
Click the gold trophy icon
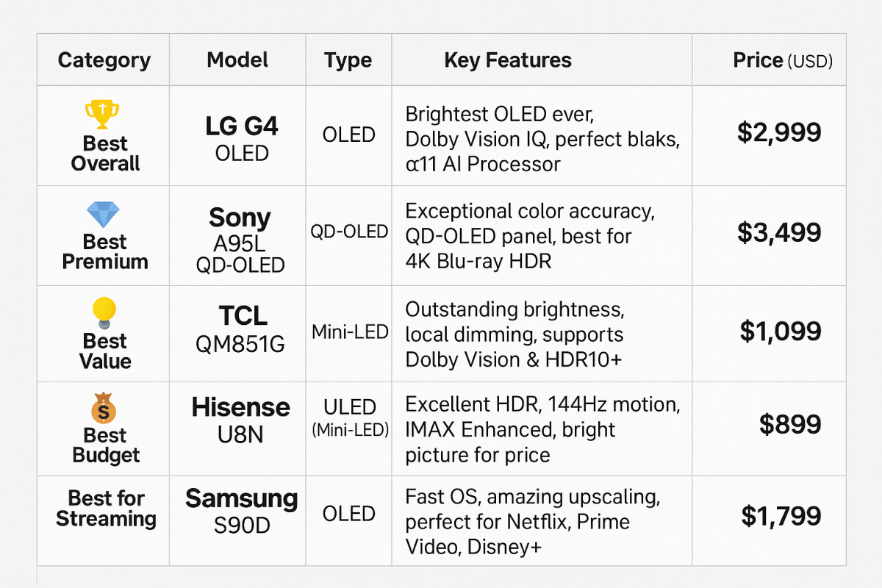[102, 114]
